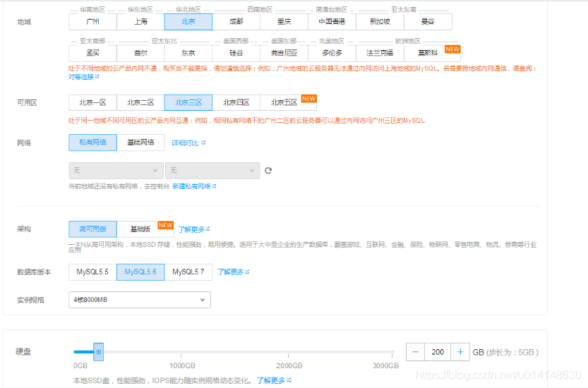Choose 东京 region option
The image size is (588, 388).
point(188,53)
